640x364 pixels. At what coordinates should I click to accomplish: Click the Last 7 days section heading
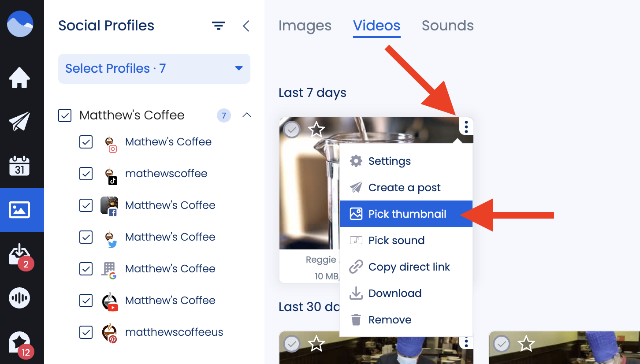tap(313, 93)
